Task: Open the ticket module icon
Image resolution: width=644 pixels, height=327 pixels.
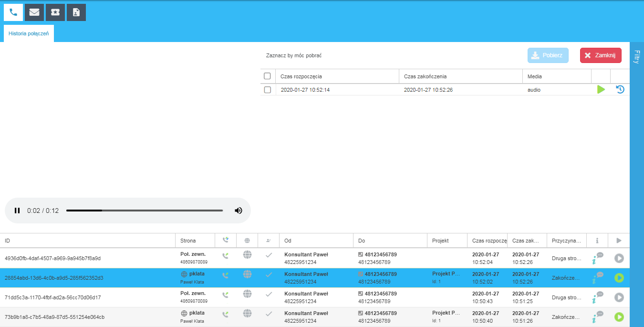Action: tap(55, 12)
